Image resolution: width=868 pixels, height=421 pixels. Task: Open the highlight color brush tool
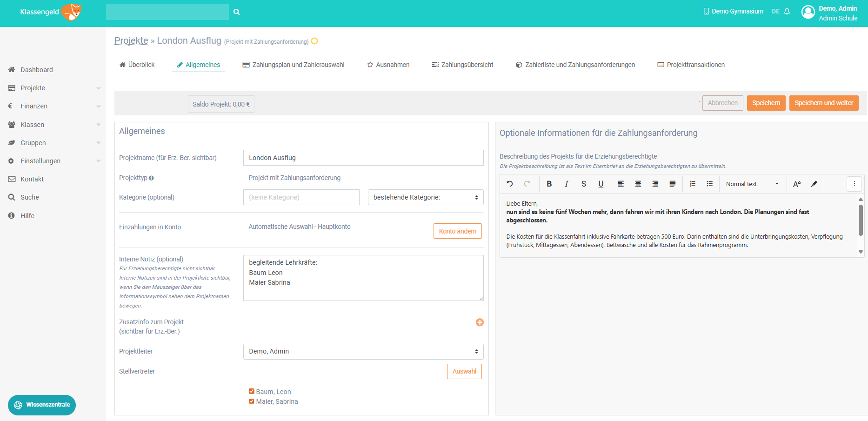click(814, 184)
